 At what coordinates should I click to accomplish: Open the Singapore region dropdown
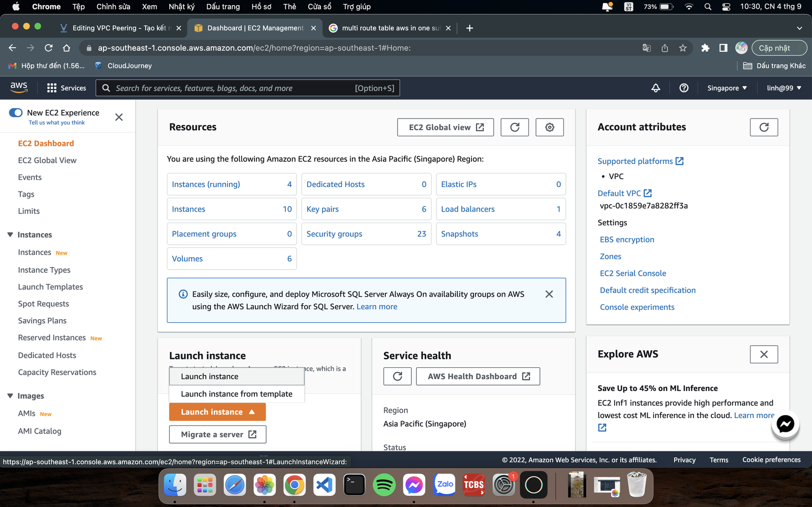727,88
